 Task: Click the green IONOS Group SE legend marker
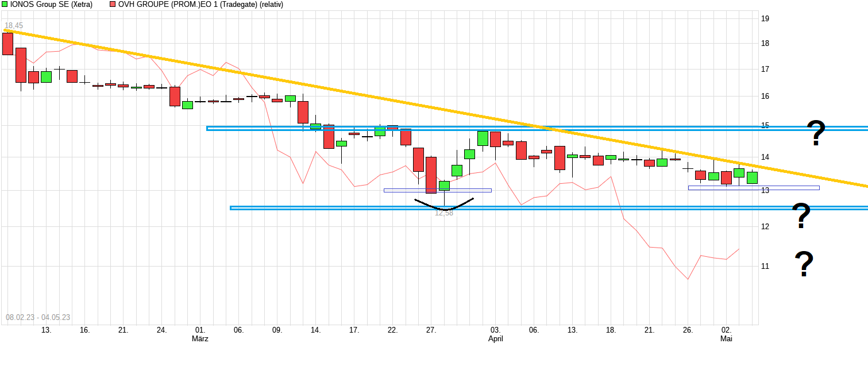tap(5, 4)
